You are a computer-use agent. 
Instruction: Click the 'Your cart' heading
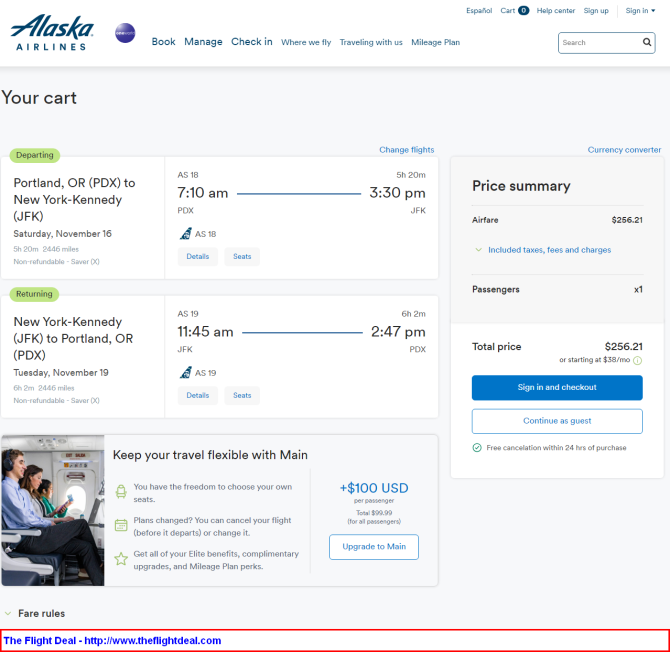coord(39,98)
